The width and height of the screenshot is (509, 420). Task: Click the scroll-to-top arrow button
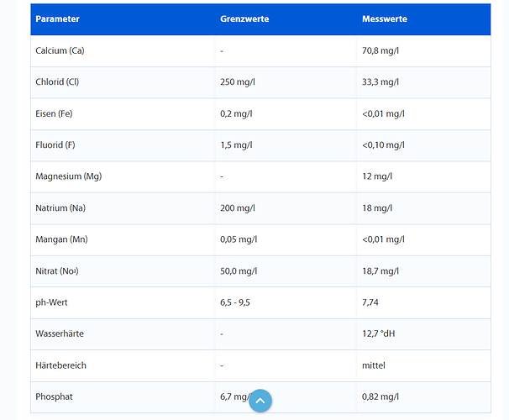click(x=260, y=402)
